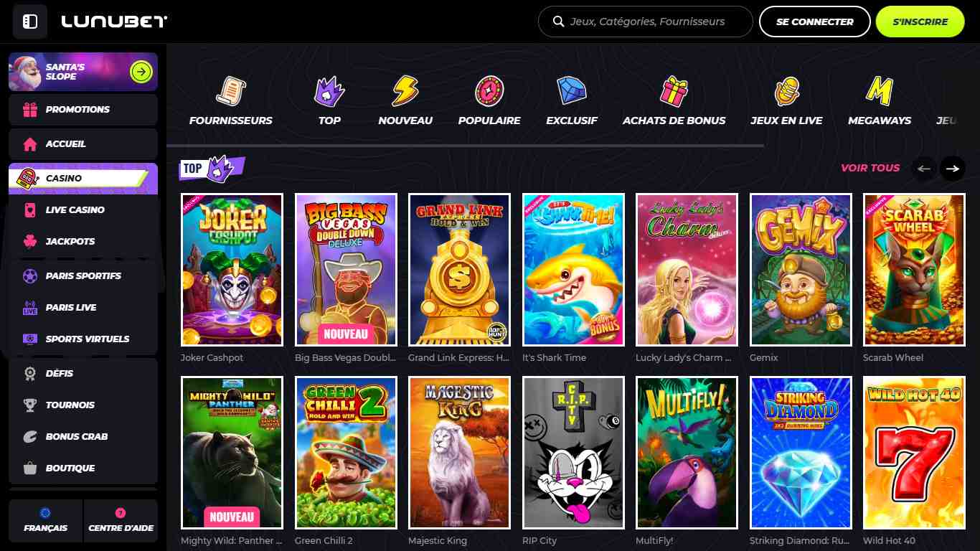Click the 'Scarab Wheel' title text
The height and width of the screenshot is (551, 980).
point(893,357)
